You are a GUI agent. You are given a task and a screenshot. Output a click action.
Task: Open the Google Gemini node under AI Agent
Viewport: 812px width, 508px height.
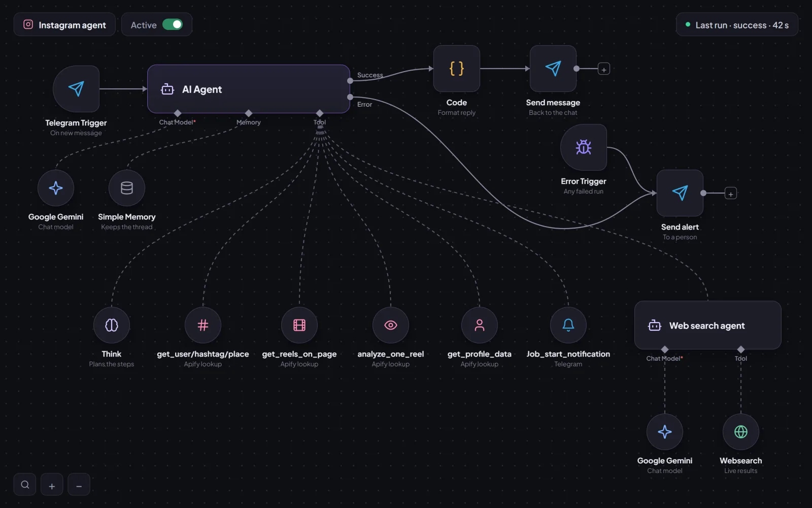(x=56, y=188)
